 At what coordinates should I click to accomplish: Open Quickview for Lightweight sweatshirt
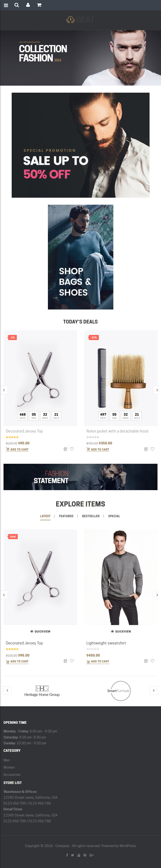[x=121, y=631]
